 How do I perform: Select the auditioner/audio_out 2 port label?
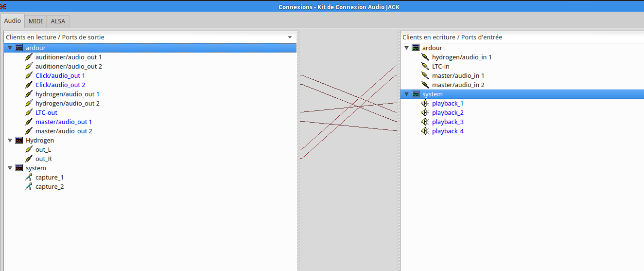tap(69, 67)
